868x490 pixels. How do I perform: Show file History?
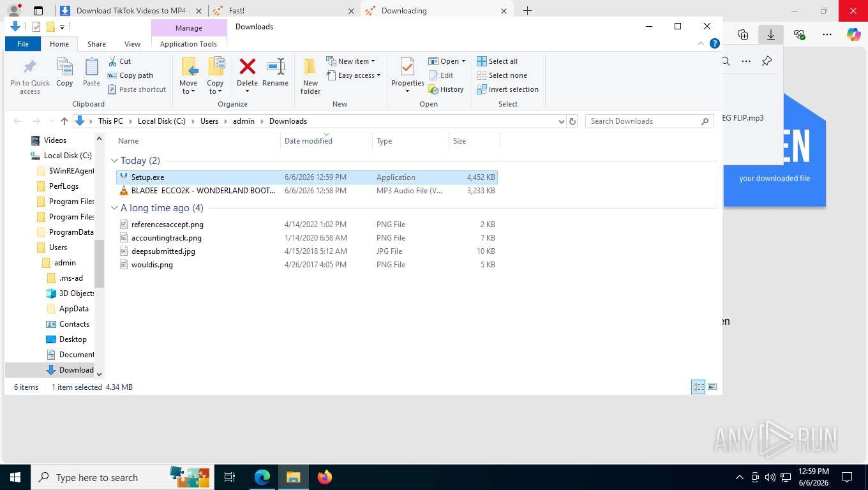point(446,89)
